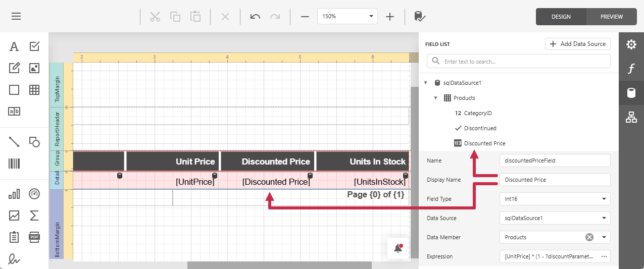Select the Rich Text control tool
644x269 pixels.
(14, 68)
